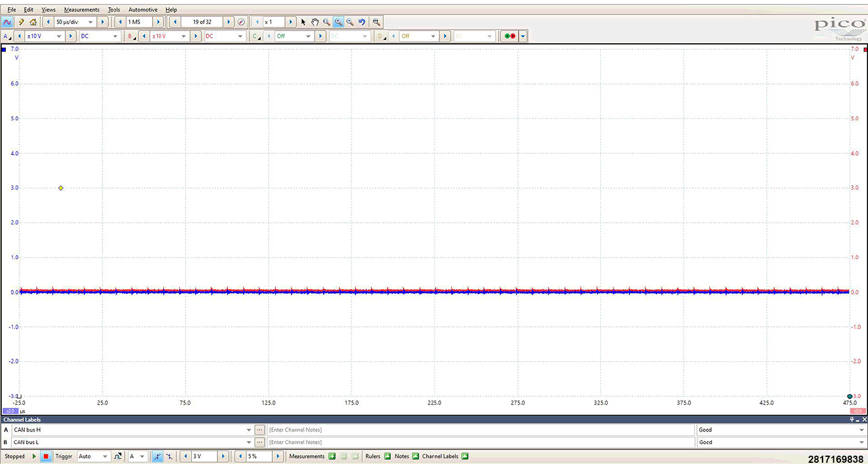Click the undo zoom arrow
This screenshot has width=868, height=467.
(362, 22)
